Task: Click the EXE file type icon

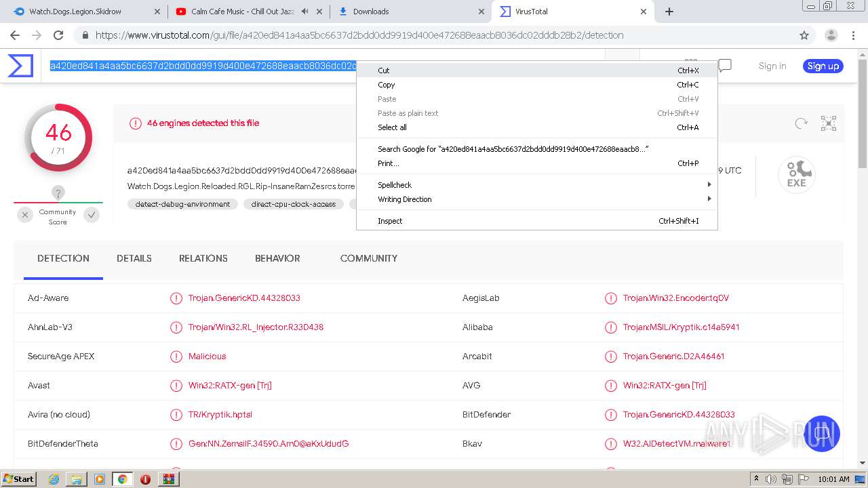Action: 796,175
